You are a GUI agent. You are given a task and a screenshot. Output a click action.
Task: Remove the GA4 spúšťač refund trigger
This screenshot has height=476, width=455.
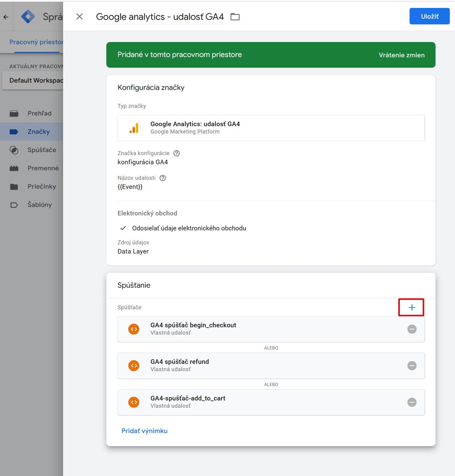(x=412, y=366)
